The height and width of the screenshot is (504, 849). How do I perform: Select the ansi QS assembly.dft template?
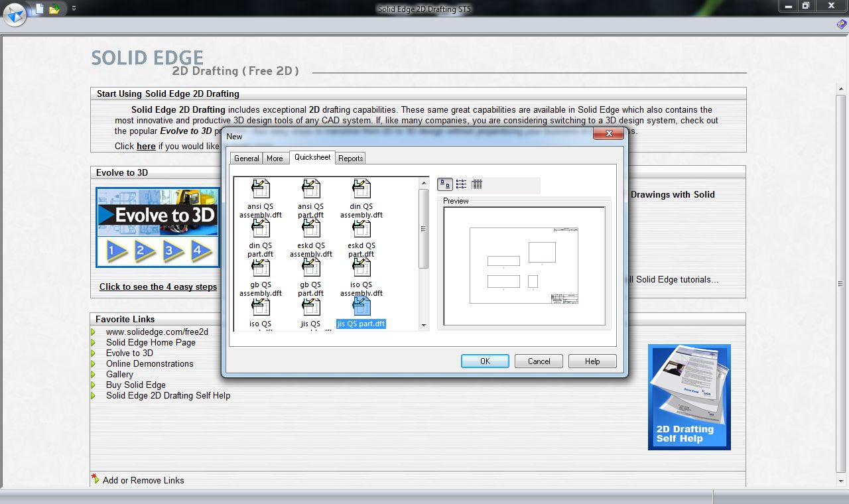[260, 198]
